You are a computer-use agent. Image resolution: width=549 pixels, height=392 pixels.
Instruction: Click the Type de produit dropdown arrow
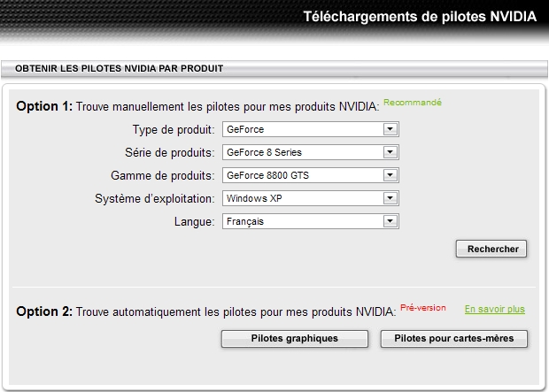(389, 129)
